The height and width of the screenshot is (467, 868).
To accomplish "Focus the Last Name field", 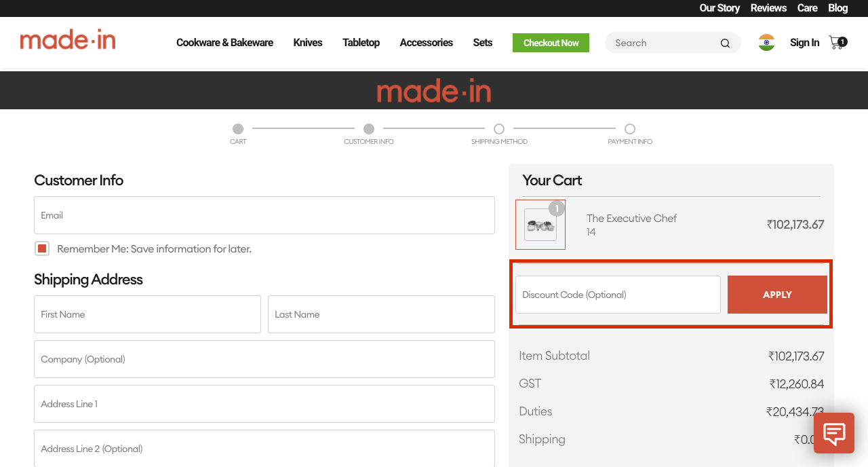I will 381,314.
